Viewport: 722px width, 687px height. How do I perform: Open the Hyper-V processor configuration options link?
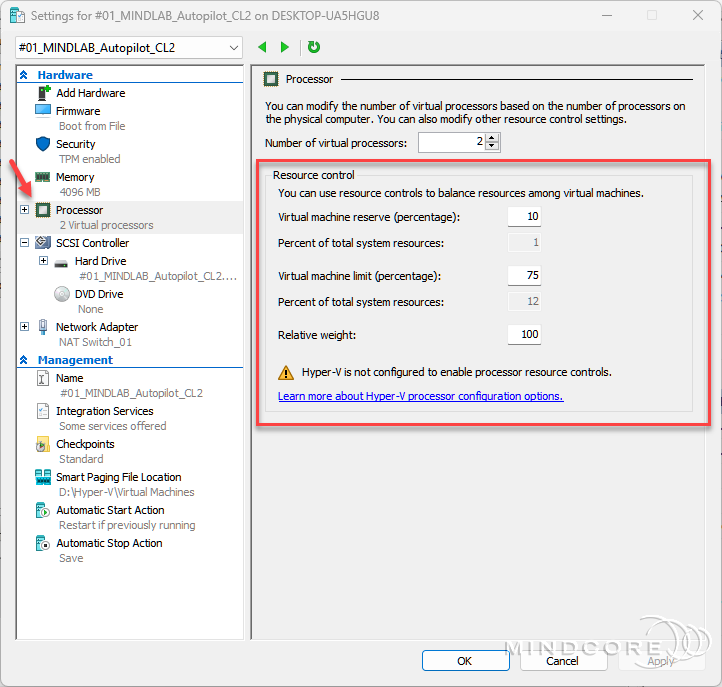click(x=420, y=396)
